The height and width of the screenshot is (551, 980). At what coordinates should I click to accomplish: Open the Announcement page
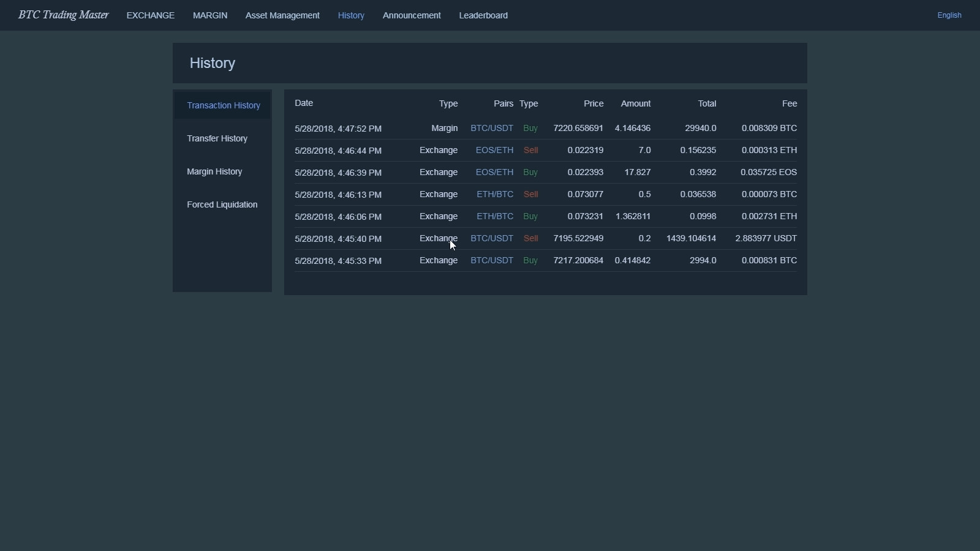point(412,15)
